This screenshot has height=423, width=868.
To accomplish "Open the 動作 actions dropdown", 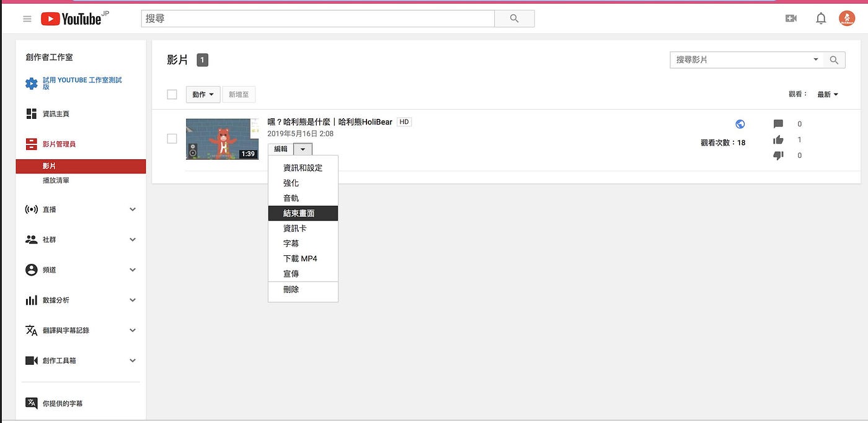I will point(203,95).
